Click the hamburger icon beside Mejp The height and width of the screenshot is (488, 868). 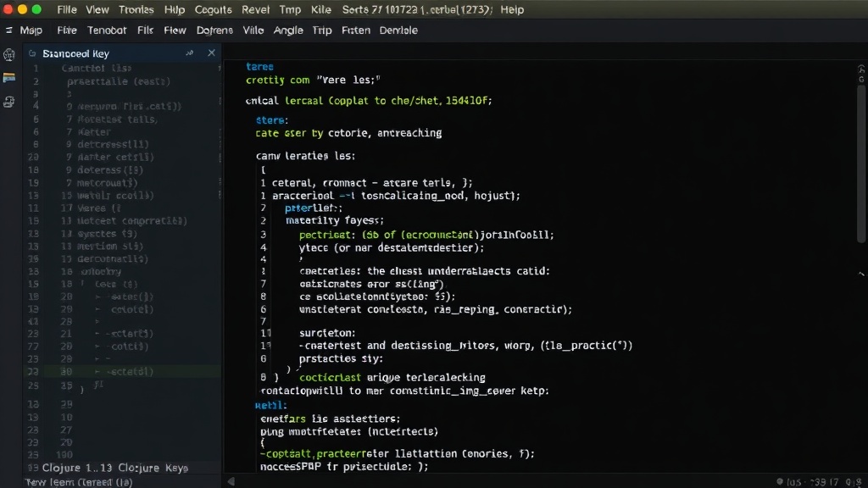8,30
